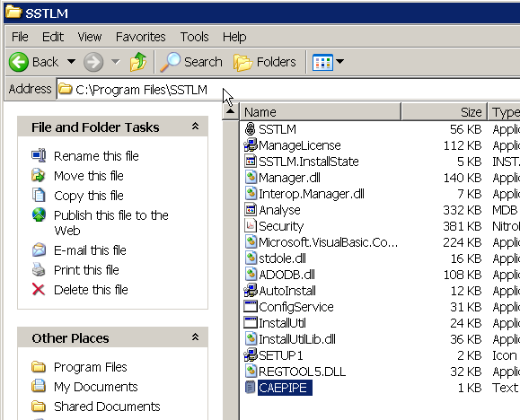Select the Manager.dll file

tap(289, 178)
